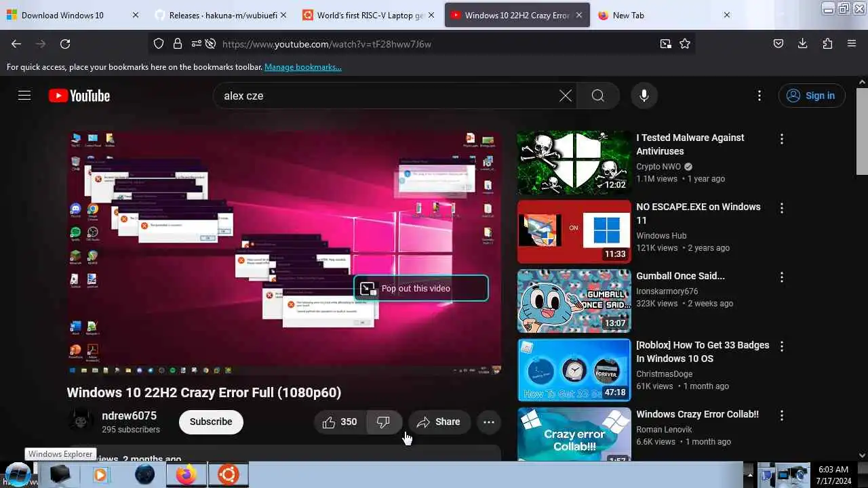Open YouTube settings three-dot menu near Sign in

[x=759, y=96]
